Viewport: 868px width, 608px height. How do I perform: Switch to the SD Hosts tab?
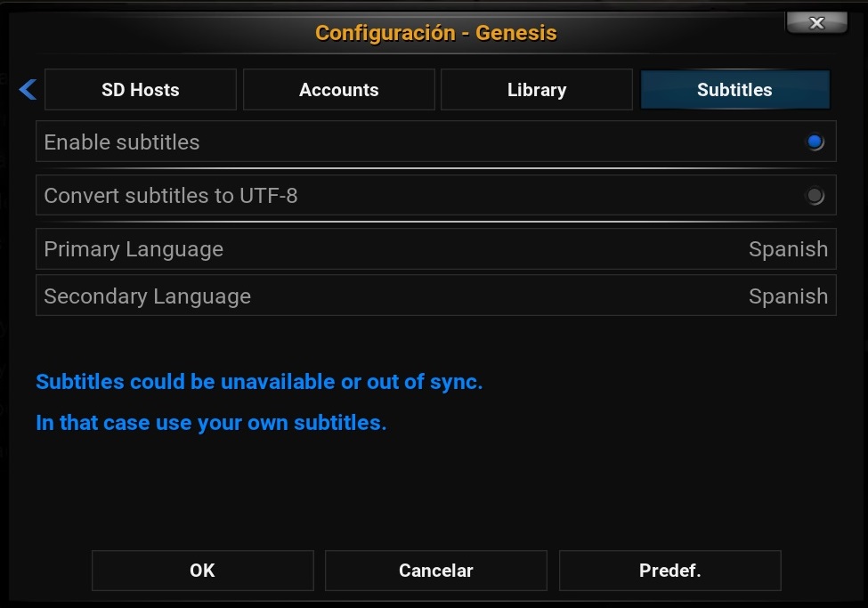coord(141,90)
